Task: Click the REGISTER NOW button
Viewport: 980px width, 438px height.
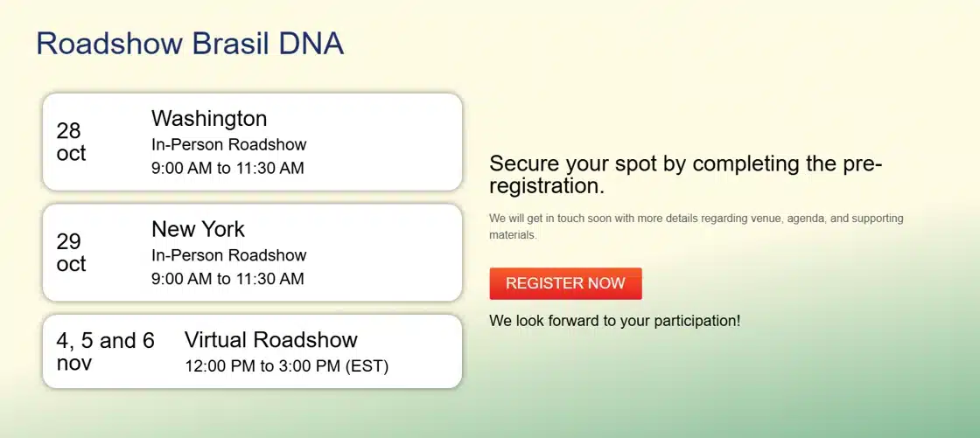Action: (565, 283)
